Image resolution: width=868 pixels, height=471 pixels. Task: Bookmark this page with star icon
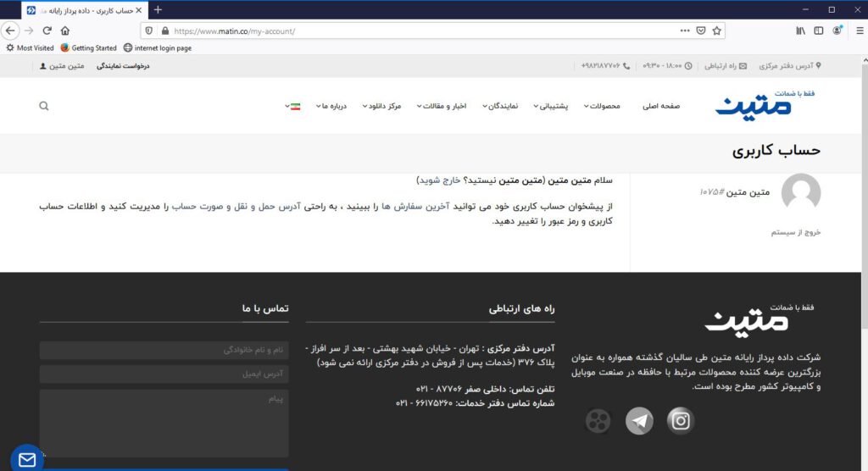point(717,31)
